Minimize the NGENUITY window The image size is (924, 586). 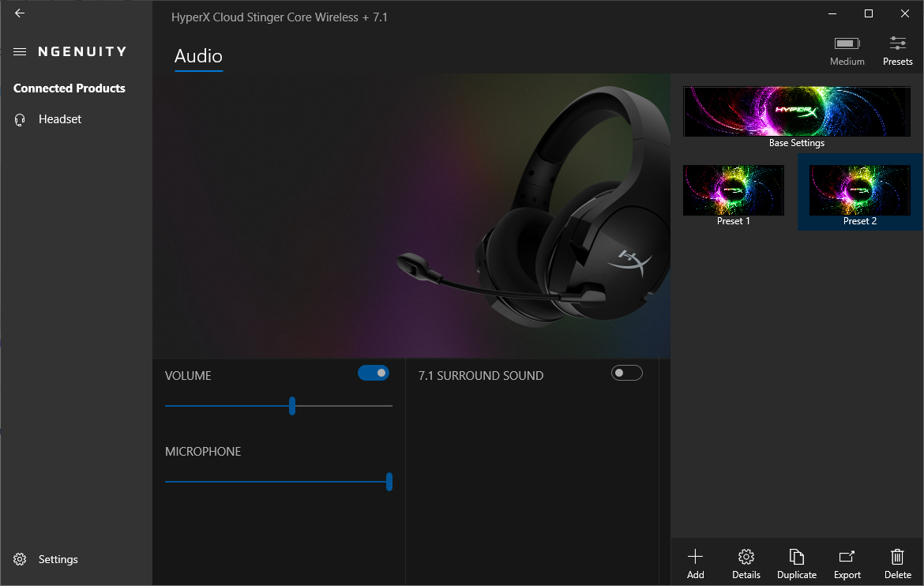(x=832, y=13)
